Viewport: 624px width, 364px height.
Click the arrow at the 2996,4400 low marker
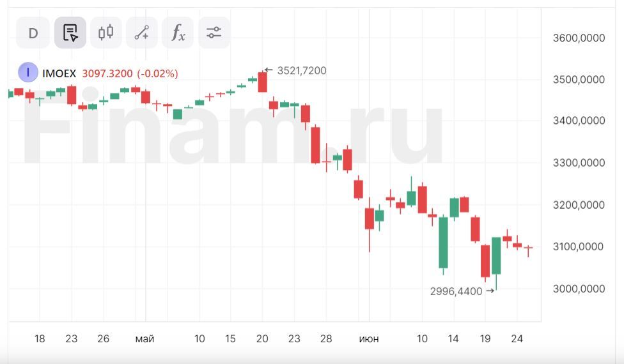[x=490, y=291]
